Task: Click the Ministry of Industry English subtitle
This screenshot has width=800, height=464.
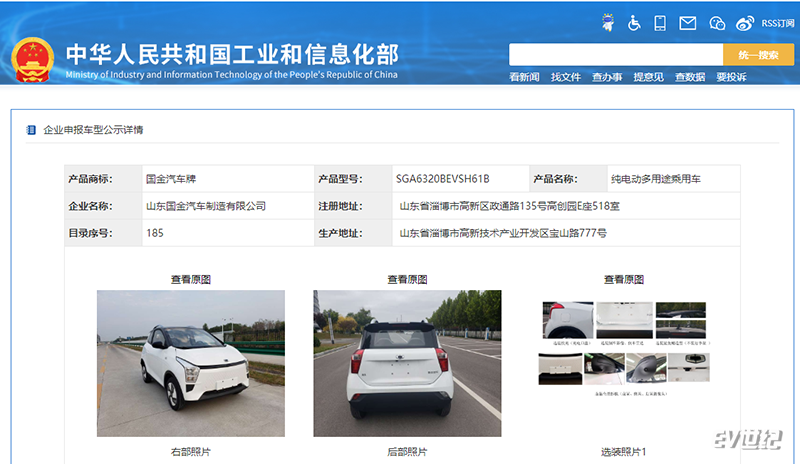Action: (232, 75)
